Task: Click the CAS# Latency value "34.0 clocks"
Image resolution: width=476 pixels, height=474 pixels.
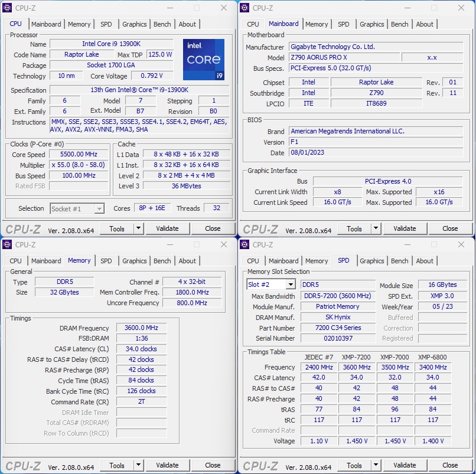Action: (x=142, y=349)
